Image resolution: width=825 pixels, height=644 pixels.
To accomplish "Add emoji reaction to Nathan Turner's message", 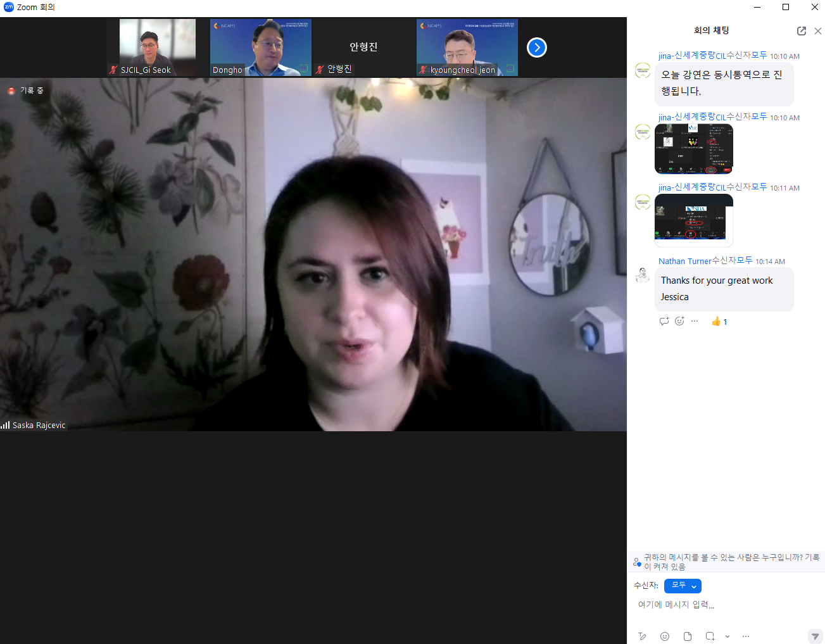I will (679, 321).
